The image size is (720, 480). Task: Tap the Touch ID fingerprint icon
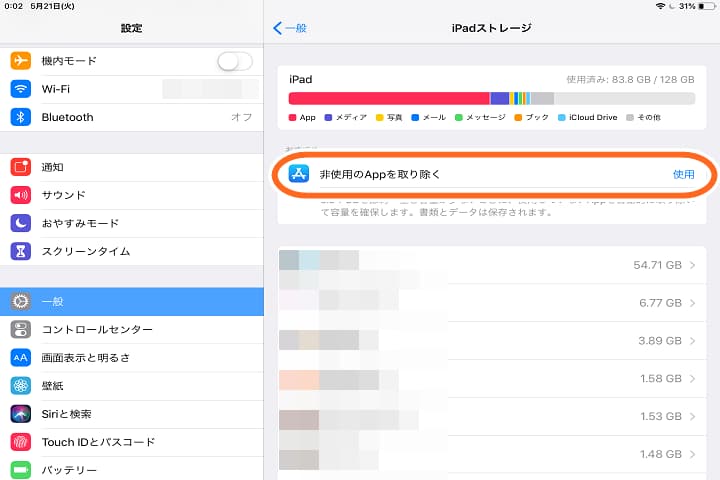click(x=21, y=442)
